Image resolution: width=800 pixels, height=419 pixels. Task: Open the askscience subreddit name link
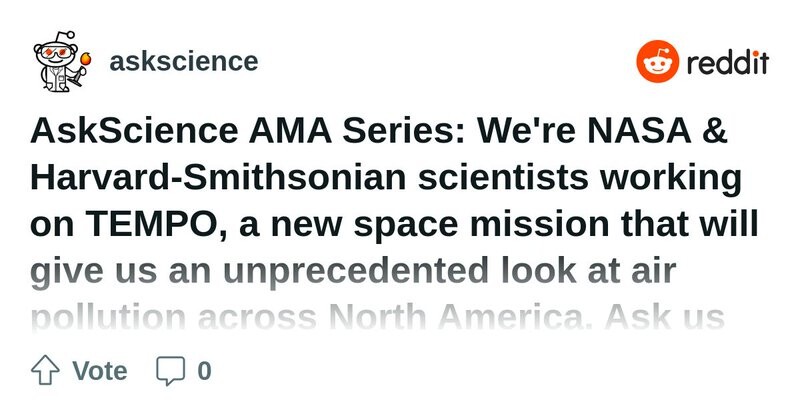point(183,61)
